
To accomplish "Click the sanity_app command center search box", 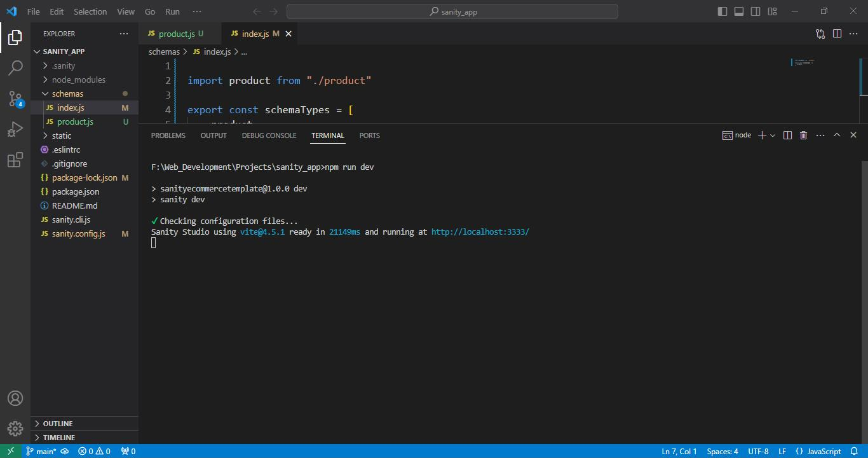I will click(x=452, y=11).
